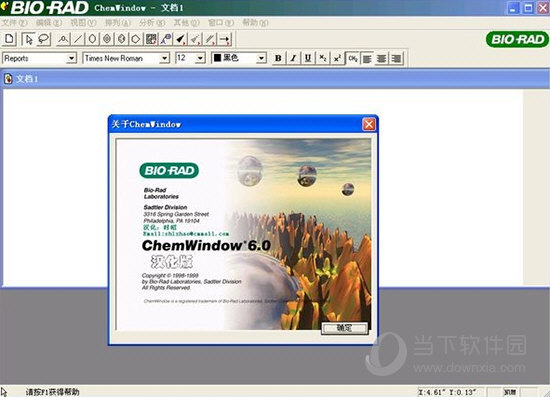Viewport: 550px width, 397px height.
Task: Open the 编辑 menu
Action: click(x=49, y=23)
